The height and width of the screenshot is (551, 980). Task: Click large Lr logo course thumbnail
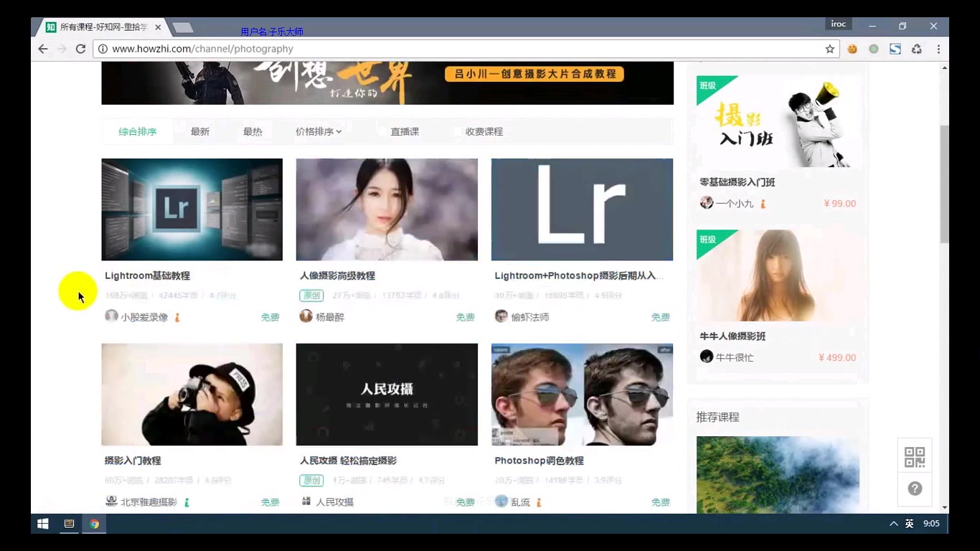point(582,209)
